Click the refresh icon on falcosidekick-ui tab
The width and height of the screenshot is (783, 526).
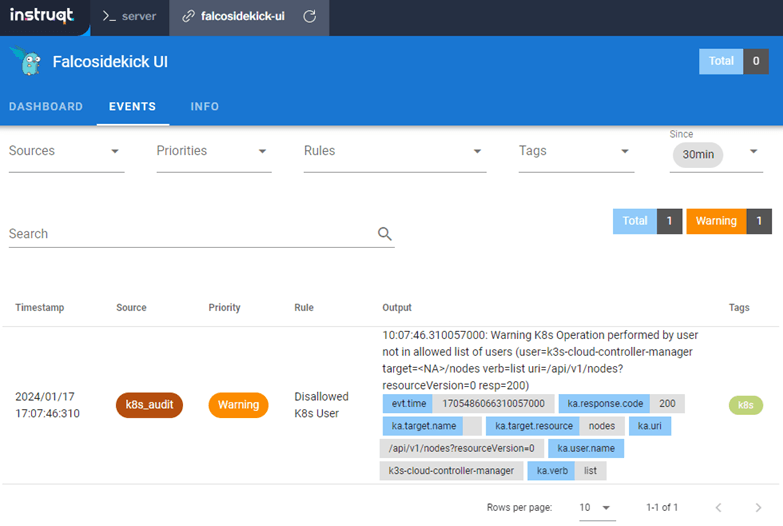tap(309, 17)
